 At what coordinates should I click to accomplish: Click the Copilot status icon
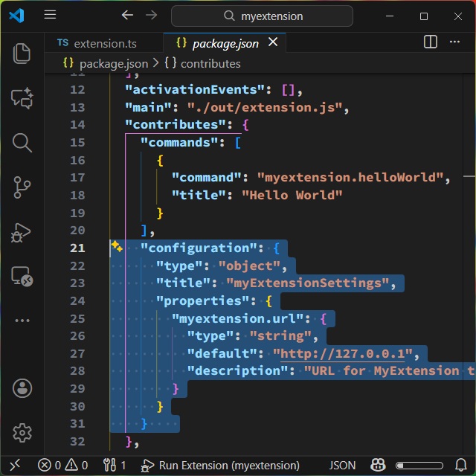(379, 466)
